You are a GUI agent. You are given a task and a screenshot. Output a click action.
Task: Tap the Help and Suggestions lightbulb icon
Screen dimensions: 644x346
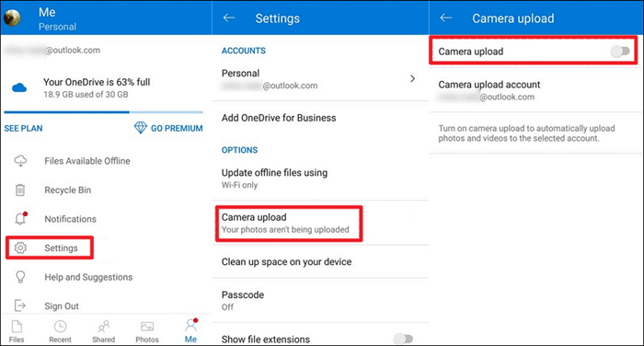click(20, 277)
